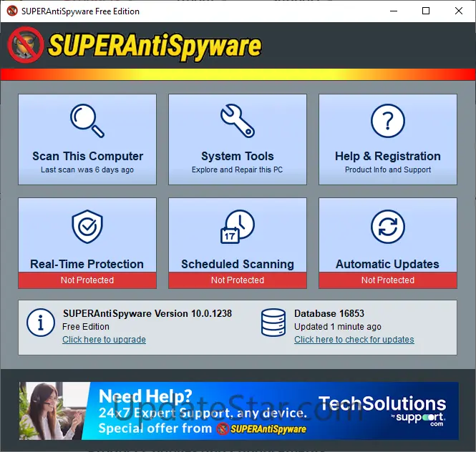The image size is (476, 452).
Task: Click 'Click here to check for updates' link
Action: click(354, 340)
